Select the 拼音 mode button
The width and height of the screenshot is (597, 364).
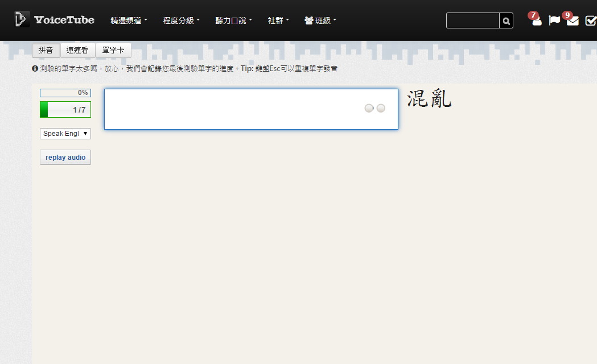[x=46, y=50]
